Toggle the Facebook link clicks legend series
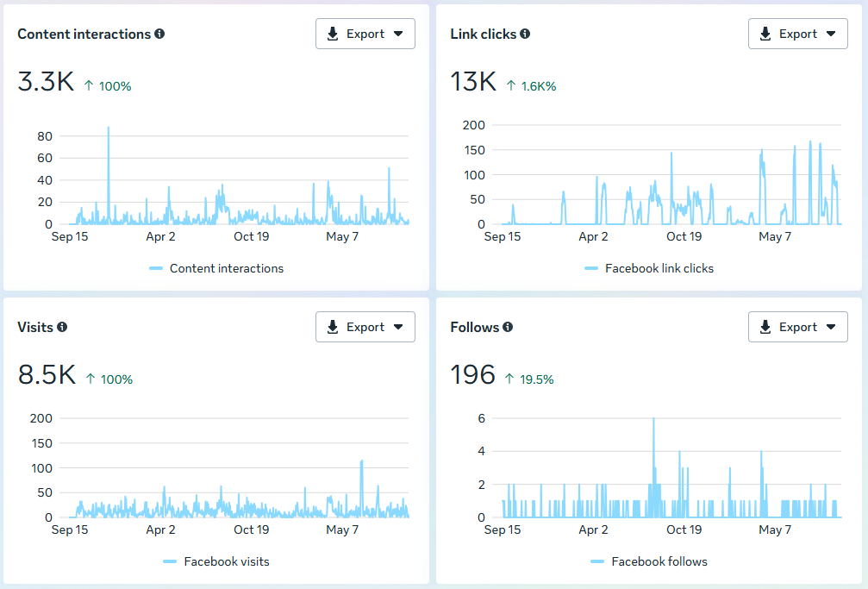 click(649, 268)
